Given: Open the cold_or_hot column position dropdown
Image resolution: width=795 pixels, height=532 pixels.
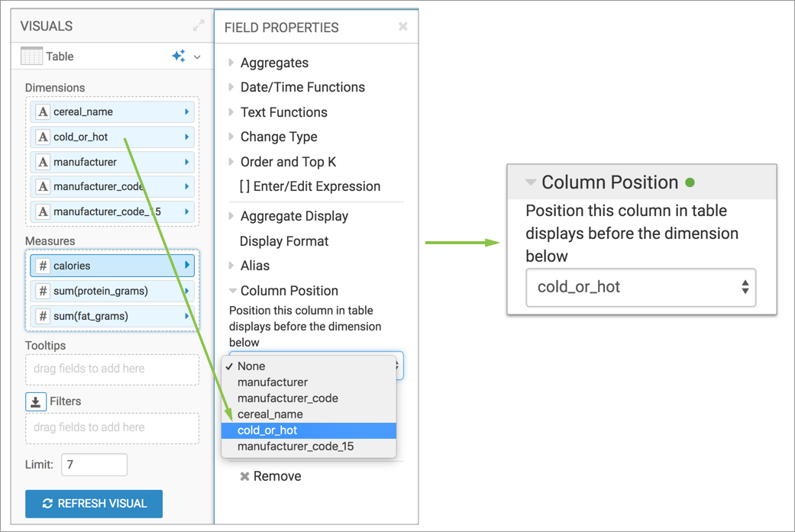Looking at the screenshot, I should 641,288.
